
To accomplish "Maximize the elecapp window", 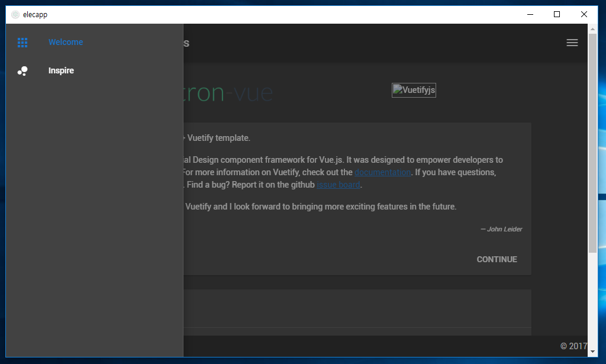I will pos(557,15).
